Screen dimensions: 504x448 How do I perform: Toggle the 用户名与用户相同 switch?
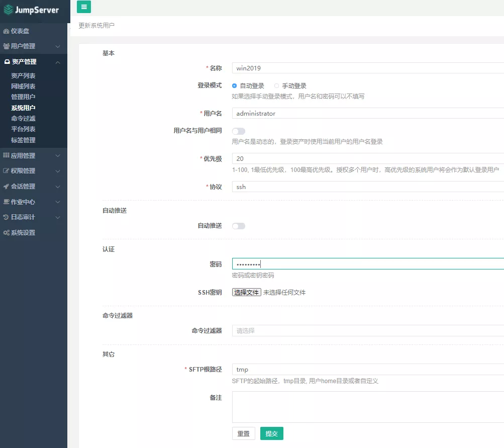[239, 131]
